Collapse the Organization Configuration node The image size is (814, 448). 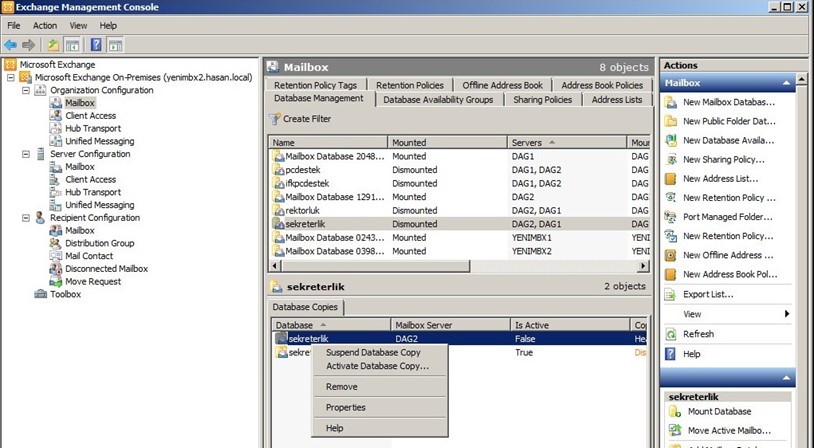pos(25,90)
